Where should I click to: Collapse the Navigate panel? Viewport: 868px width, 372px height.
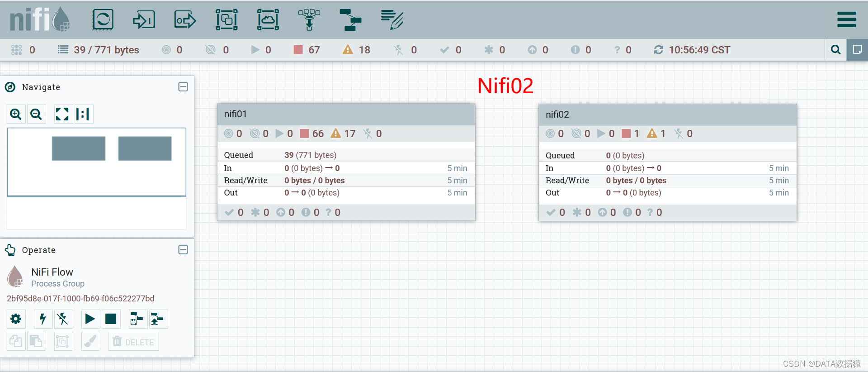(x=183, y=86)
